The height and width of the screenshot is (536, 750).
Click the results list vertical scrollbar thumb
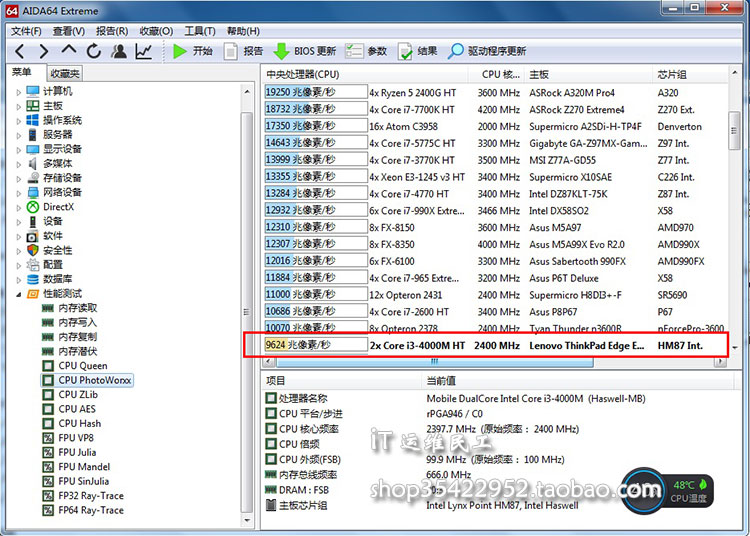click(734, 131)
